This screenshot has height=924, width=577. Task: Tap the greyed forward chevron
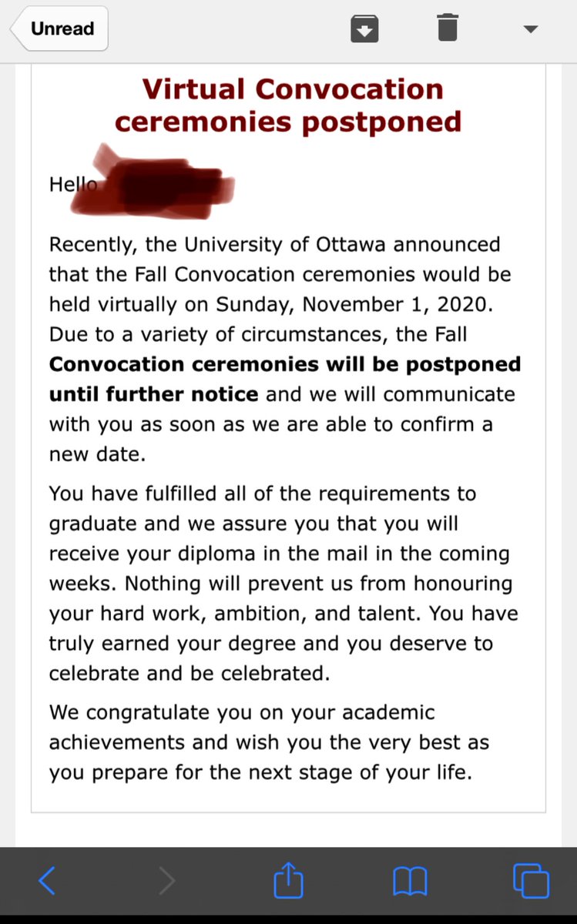click(167, 880)
